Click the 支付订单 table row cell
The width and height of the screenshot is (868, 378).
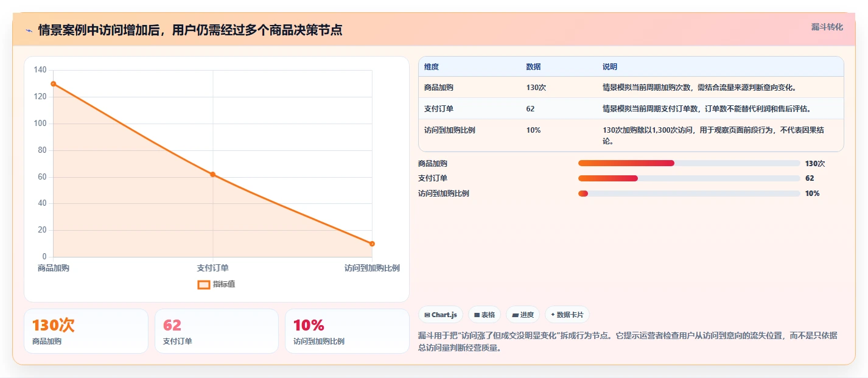click(x=439, y=109)
